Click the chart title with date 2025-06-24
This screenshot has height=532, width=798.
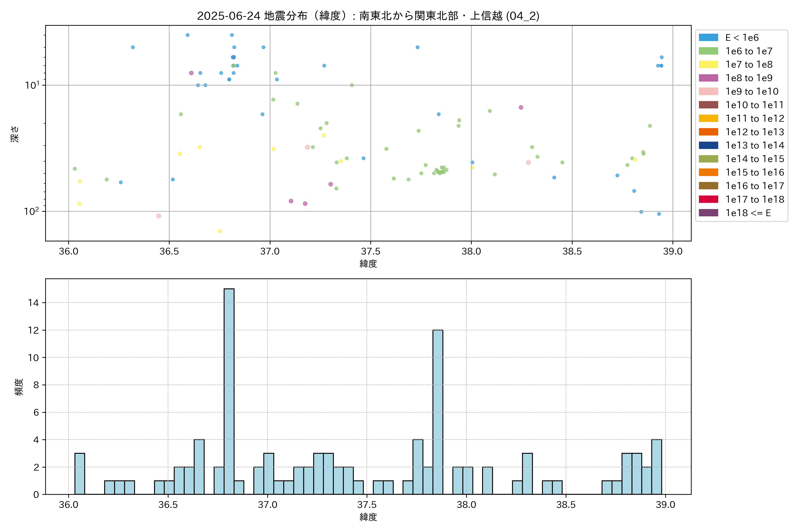pyautogui.click(x=368, y=16)
